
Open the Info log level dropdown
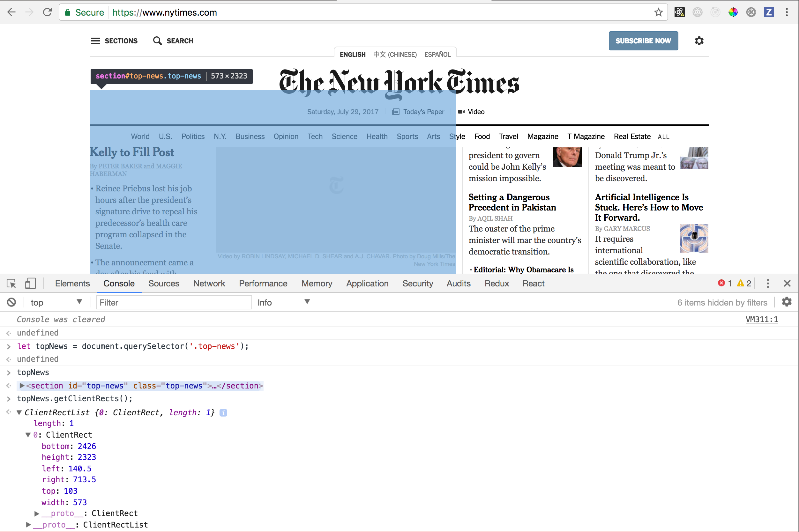pos(283,302)
